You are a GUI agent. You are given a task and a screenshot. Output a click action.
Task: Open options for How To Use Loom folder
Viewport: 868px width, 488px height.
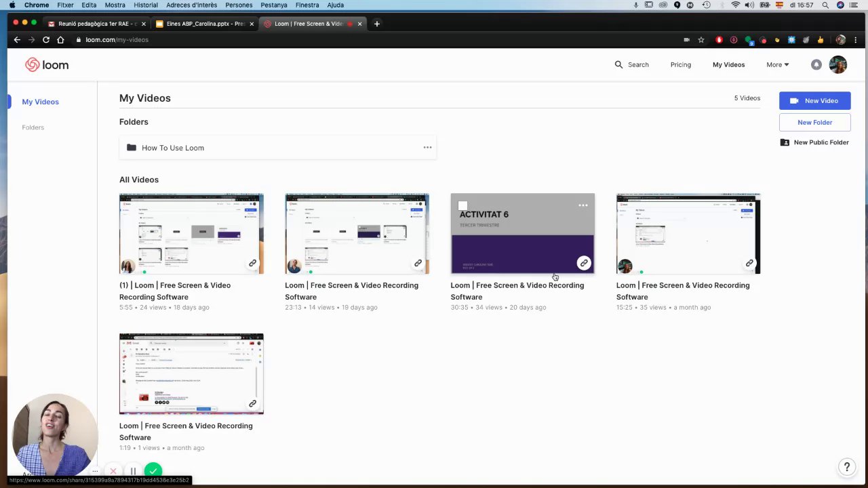pos(427,147)
